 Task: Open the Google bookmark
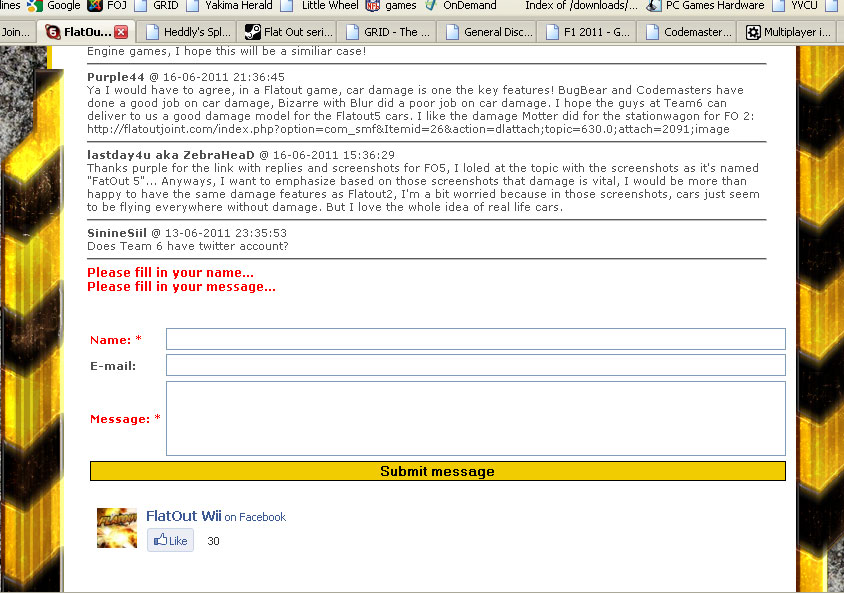[x=54, y=5]
